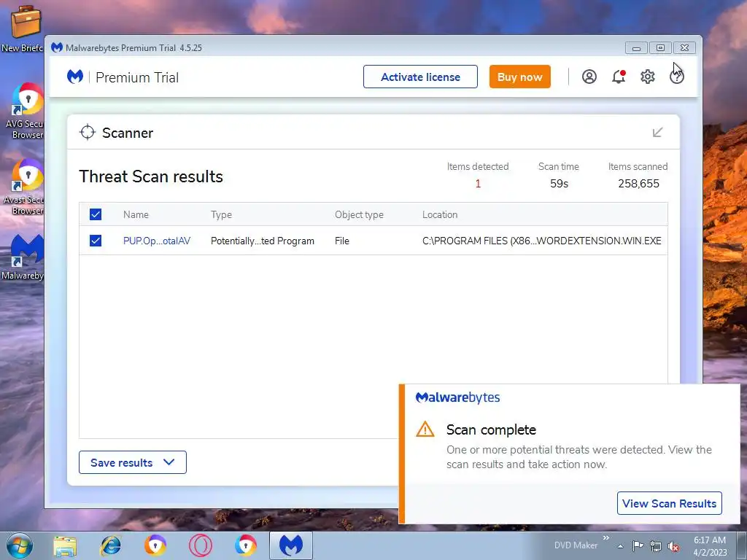The width and height of the screenshot is (747, 560).
Task: Open the account profile icon
Action: click(x=589, y=77)
